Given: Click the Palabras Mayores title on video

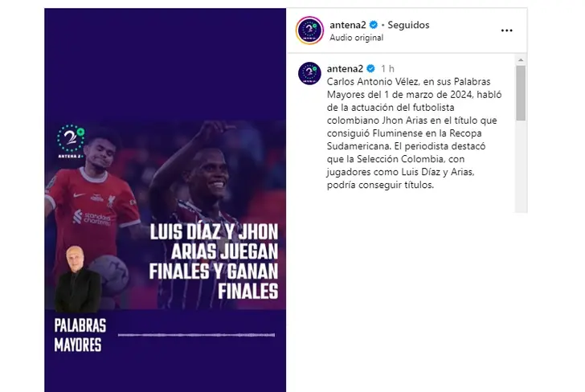Looking at the screenshot, I should 80,335.
